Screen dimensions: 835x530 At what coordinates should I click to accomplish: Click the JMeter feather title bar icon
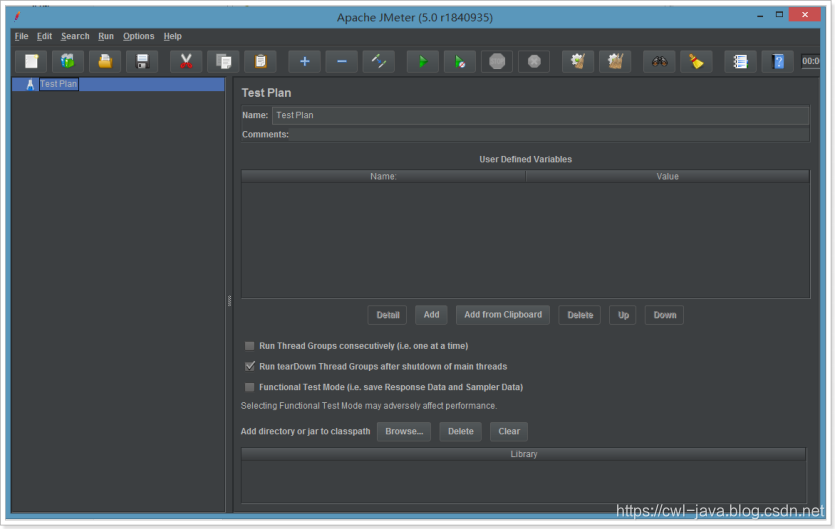click(x=18, y=17)
